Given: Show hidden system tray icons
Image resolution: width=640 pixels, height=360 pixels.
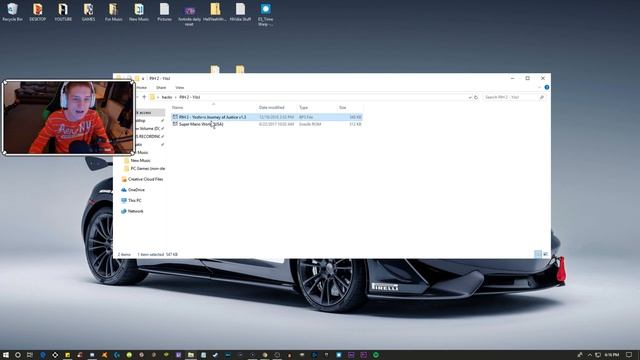Looking at the screenshot, I should tap(589, 355).
